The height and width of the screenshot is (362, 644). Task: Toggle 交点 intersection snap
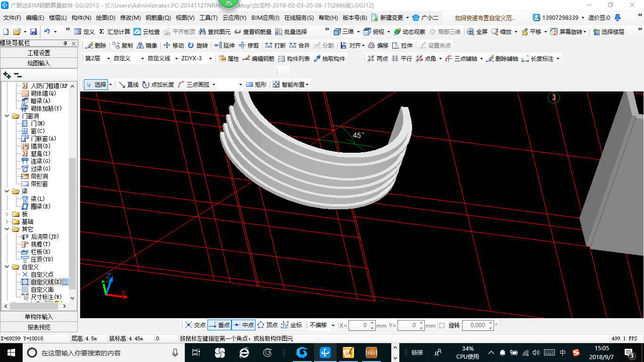click(x=196, y=325)
